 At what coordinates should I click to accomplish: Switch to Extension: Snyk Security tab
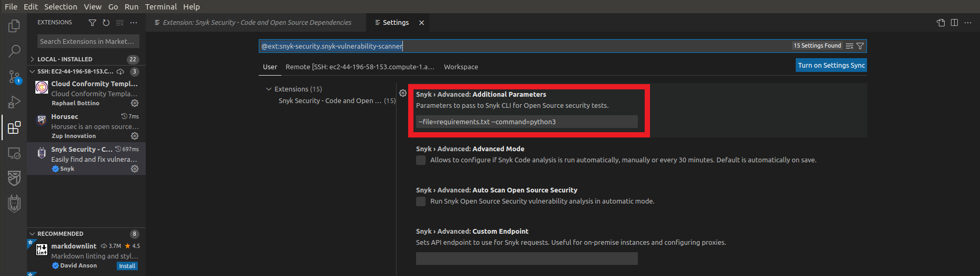pos(256,23)
